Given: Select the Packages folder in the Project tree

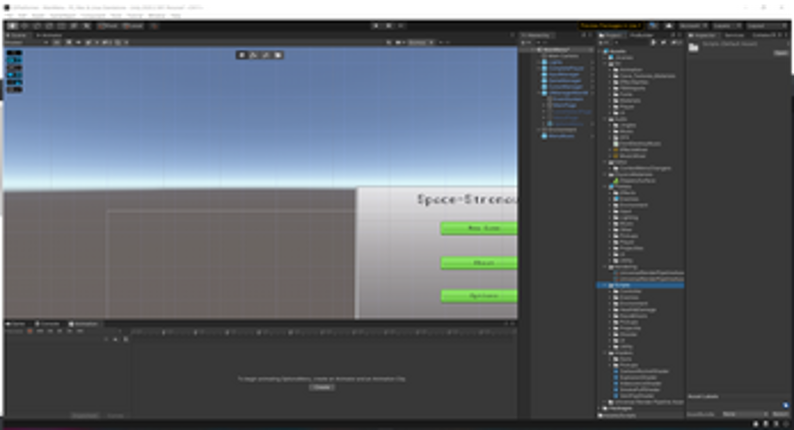Looking at the screenshot, I should point(620,408).
